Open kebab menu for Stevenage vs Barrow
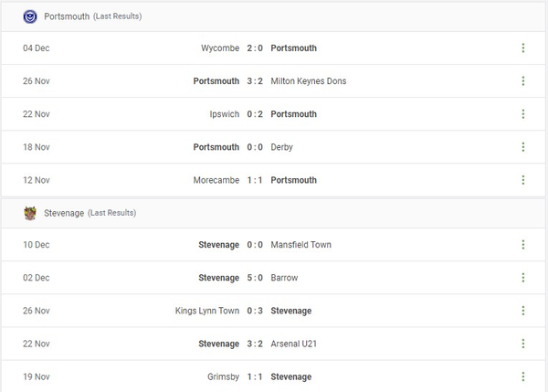The image size is (548, 392). pyautogui.click(x=523, y=278)
